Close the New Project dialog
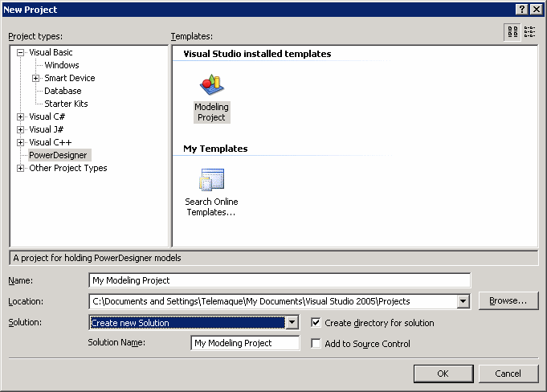Viewport: 547px width, 392px height. click(537, 10)
